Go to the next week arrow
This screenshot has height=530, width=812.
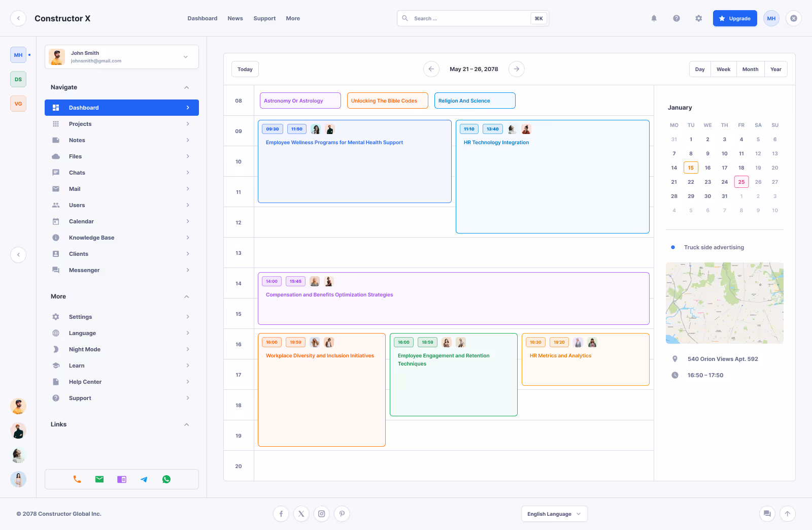click(x=517, y=69)
